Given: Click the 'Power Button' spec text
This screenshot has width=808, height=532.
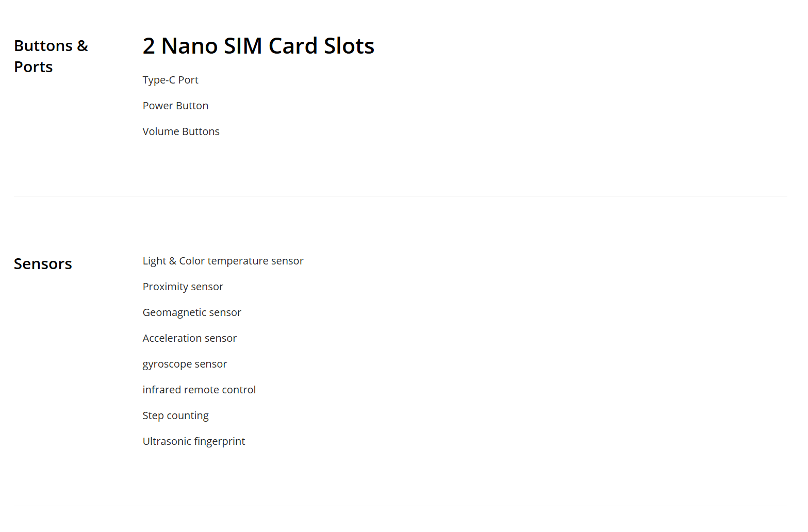Looking at the screenshot, I should [x=175, y=106].
